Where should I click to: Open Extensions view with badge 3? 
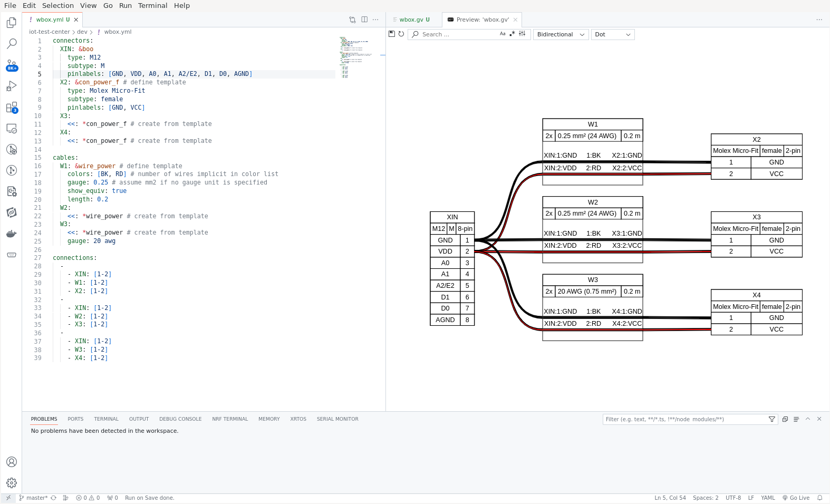[x=11, y=108]
